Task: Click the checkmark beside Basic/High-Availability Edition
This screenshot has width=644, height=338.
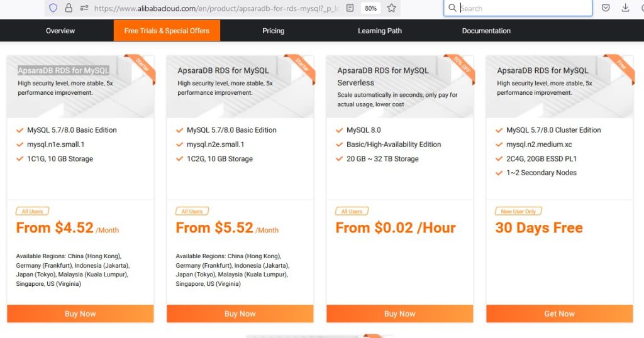Action: point(339,144)
